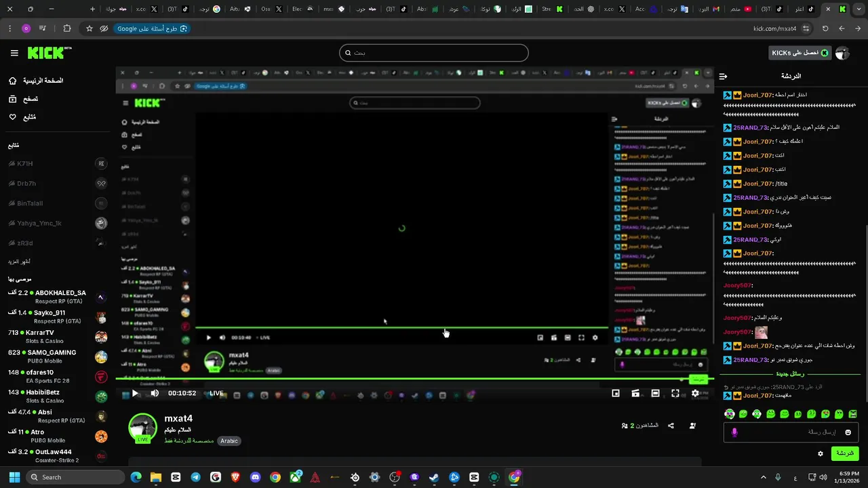Click the viewers count icon
868x488 pixels.
625,426
